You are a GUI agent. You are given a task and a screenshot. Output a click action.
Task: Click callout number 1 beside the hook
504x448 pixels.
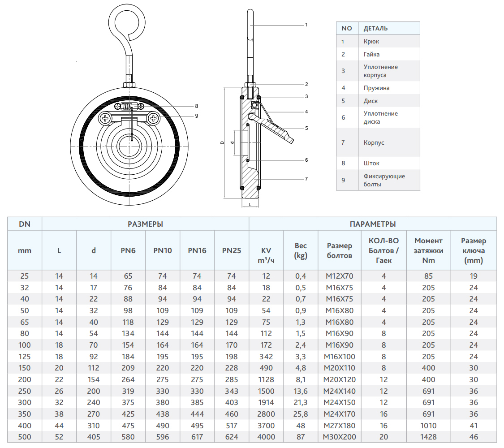[x=306, y=25]
